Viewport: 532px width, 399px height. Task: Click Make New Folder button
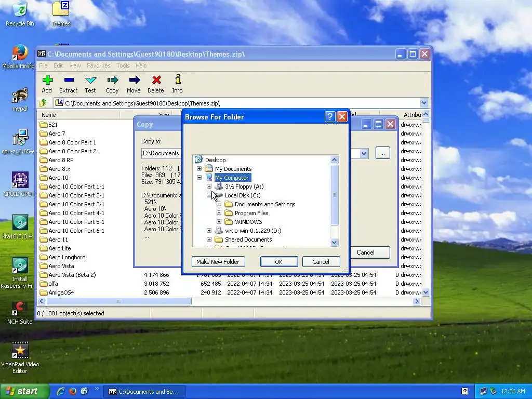218,262
